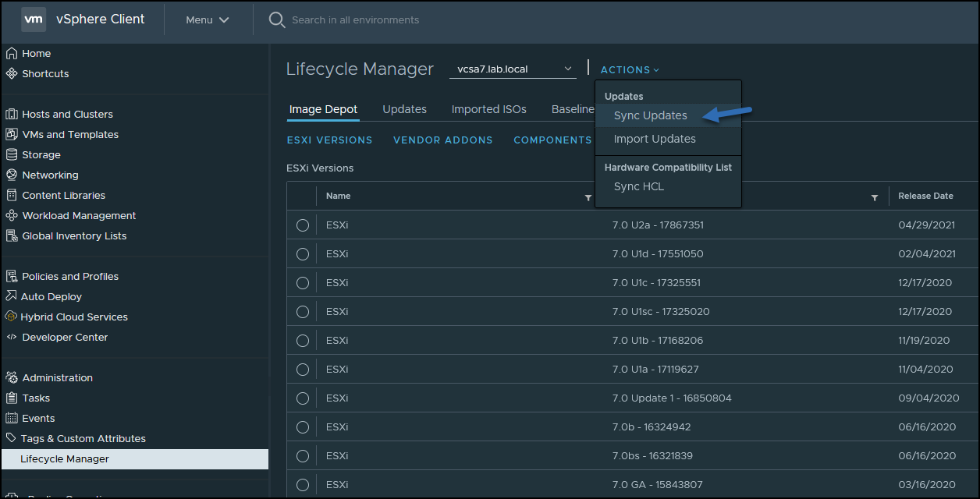The height and width of the screenshot is (499, 980).
Task: Click the Administration gear icon
Action: click(x=12, y=377)
